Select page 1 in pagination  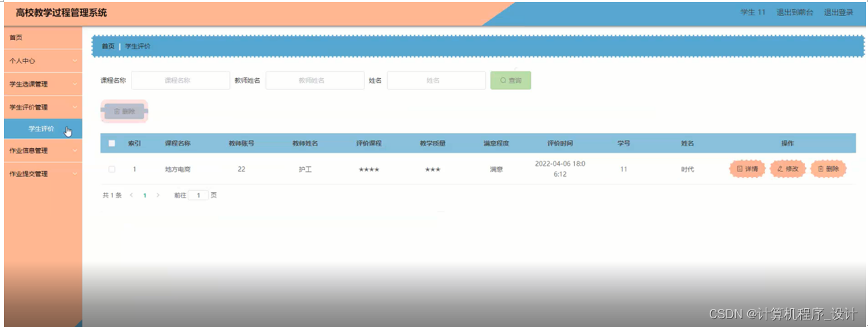144,196
